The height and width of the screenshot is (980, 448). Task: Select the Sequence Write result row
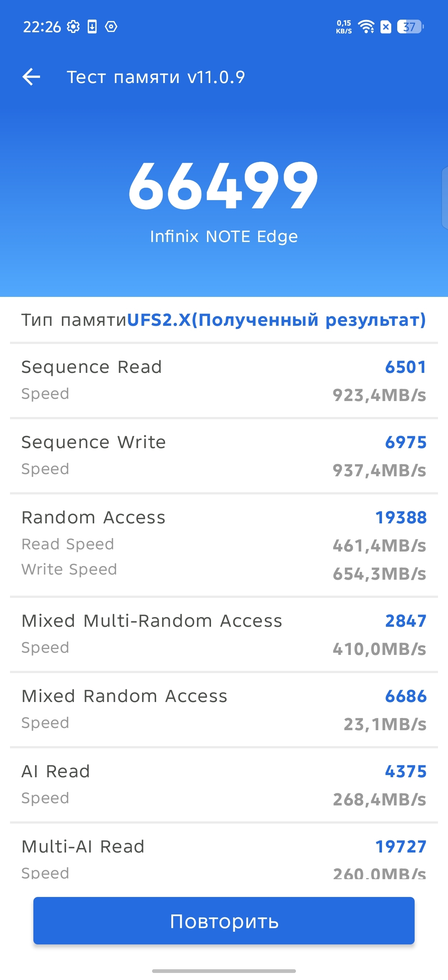[x=224, y=456]
